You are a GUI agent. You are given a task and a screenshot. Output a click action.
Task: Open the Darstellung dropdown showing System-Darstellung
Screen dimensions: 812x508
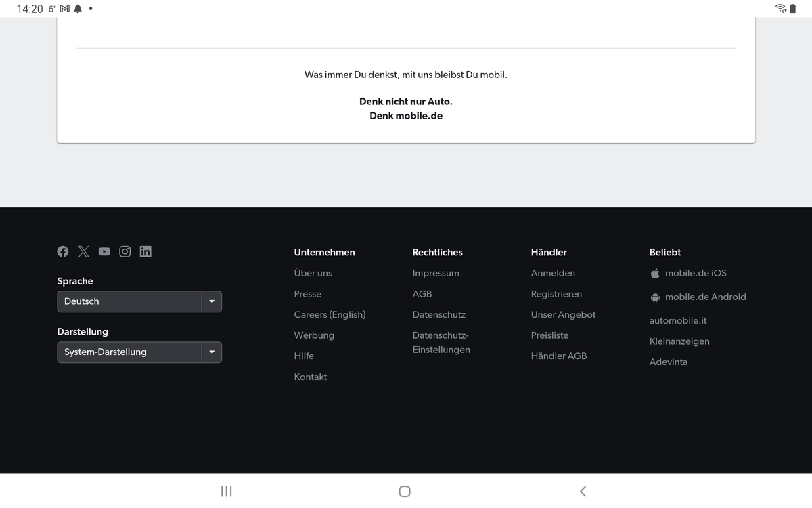(x=139, y=352)
